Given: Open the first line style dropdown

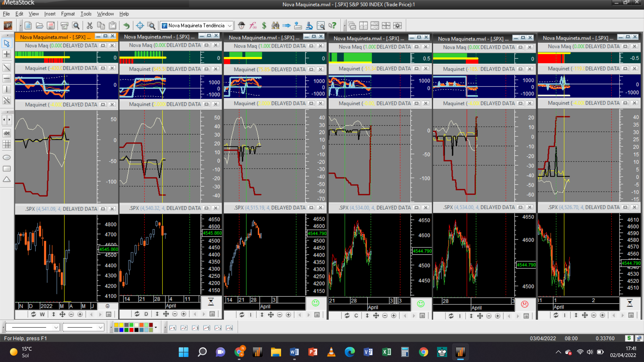Looking at the screenshot, I should click(56, 327).
